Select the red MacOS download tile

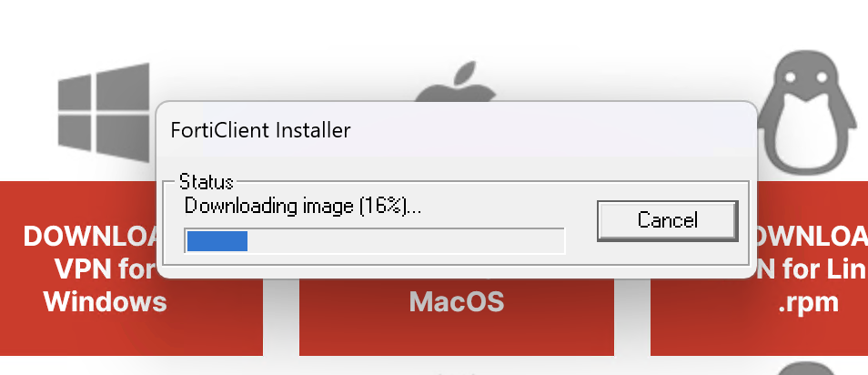pos(456,316)
